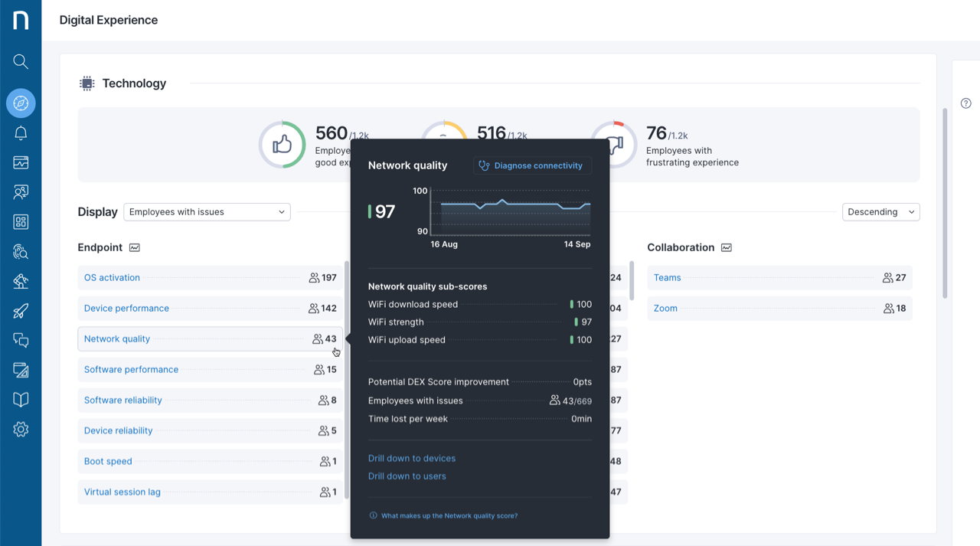Open the dashboards icon in the sidebar
This screenshot has height=546, width=980.
pos(21,162)
